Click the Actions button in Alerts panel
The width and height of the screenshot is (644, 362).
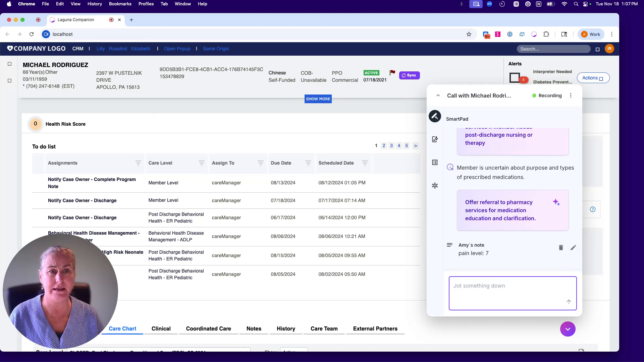click(x=593, y=77)
